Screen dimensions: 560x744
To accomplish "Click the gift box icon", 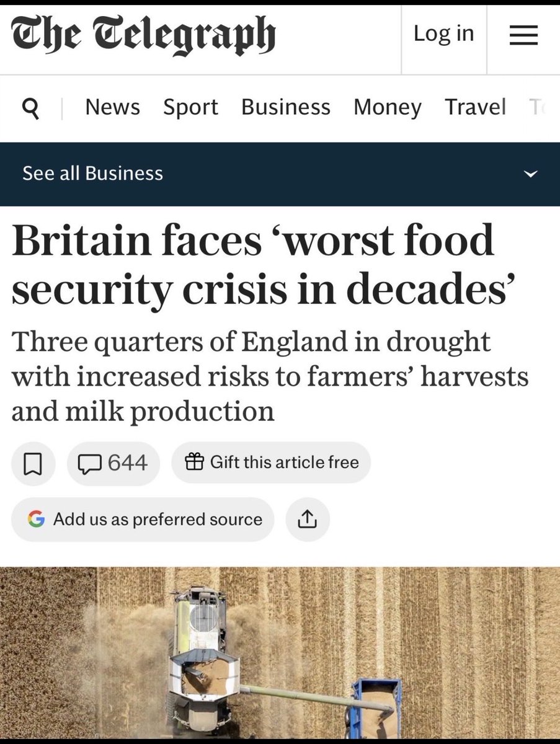I will (x=194, y=462).
